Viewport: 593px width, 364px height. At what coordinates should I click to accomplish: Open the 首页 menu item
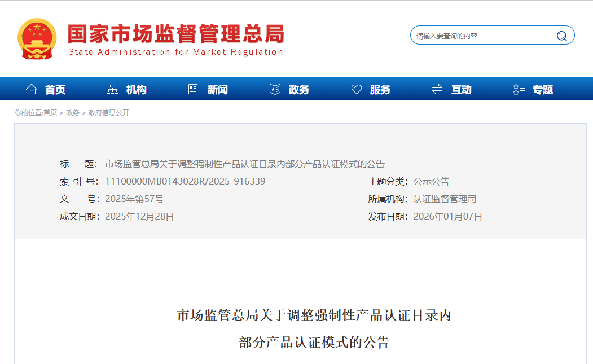56,89
